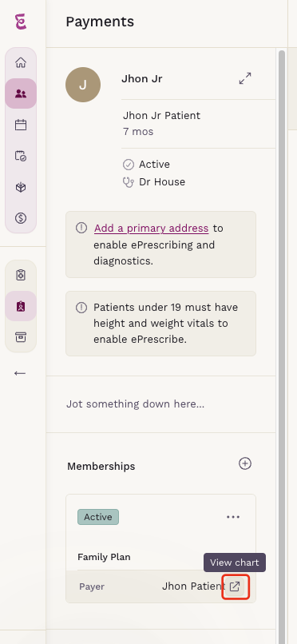Collapse sidebar with the left arrow

click(x=20, y=373)
